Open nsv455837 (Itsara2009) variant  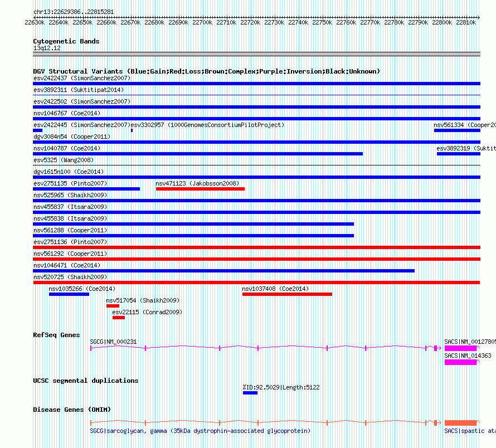pos(70,207)
